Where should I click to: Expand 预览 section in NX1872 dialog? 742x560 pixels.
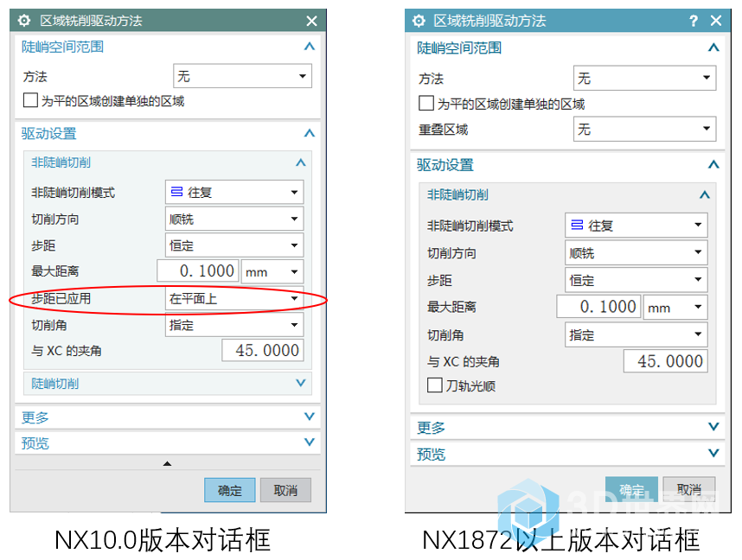[x=713, y=453]
